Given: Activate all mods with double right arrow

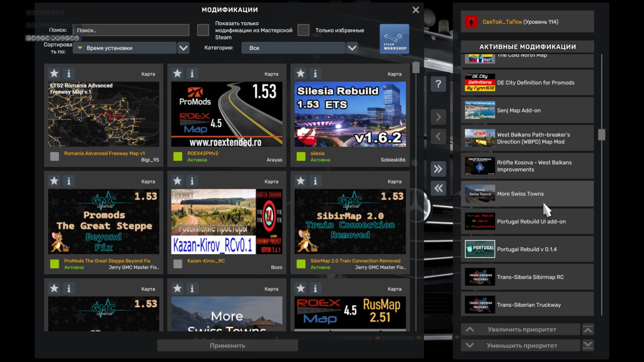Looking at the screenshot, I should 438,169.
